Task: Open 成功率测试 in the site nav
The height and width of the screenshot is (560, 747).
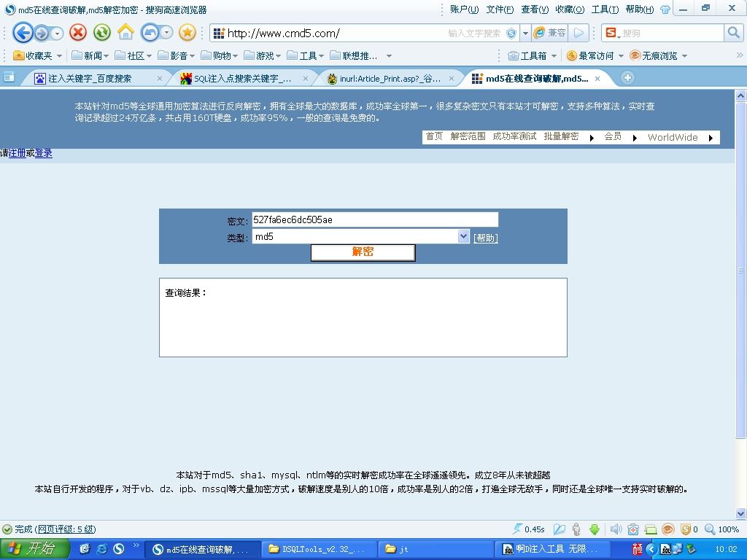Action: (514, 136)
